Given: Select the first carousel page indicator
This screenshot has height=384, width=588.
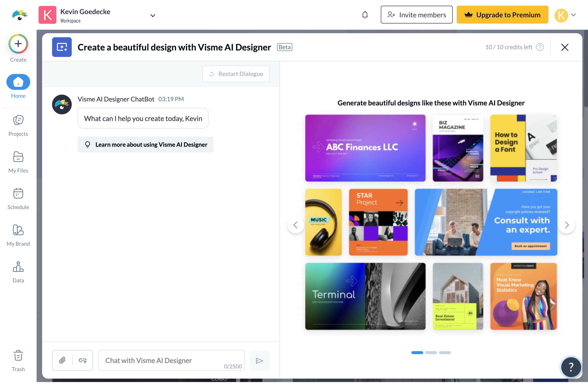Looking at the screenshot, I should pyautogui.click(x=417, y=352).
